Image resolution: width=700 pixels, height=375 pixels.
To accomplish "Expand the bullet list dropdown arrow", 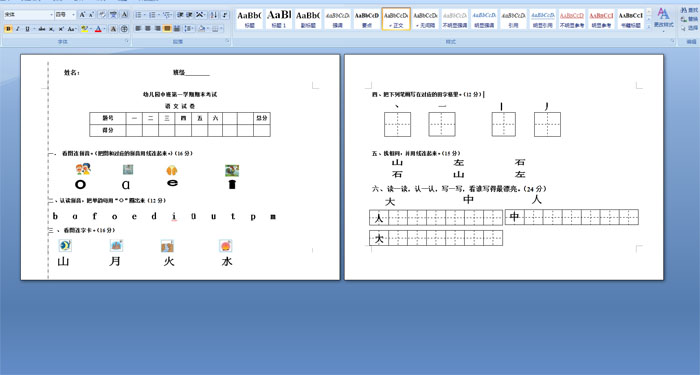I will coord(145,15).
